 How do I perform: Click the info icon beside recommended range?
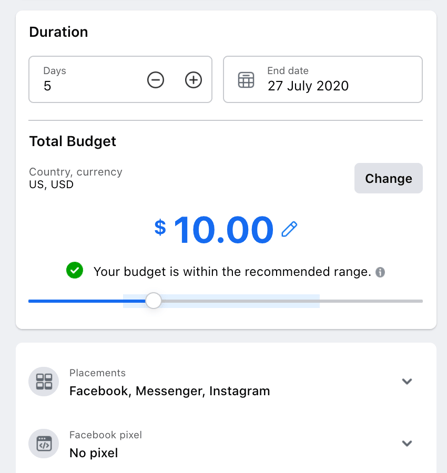(380, 272)
